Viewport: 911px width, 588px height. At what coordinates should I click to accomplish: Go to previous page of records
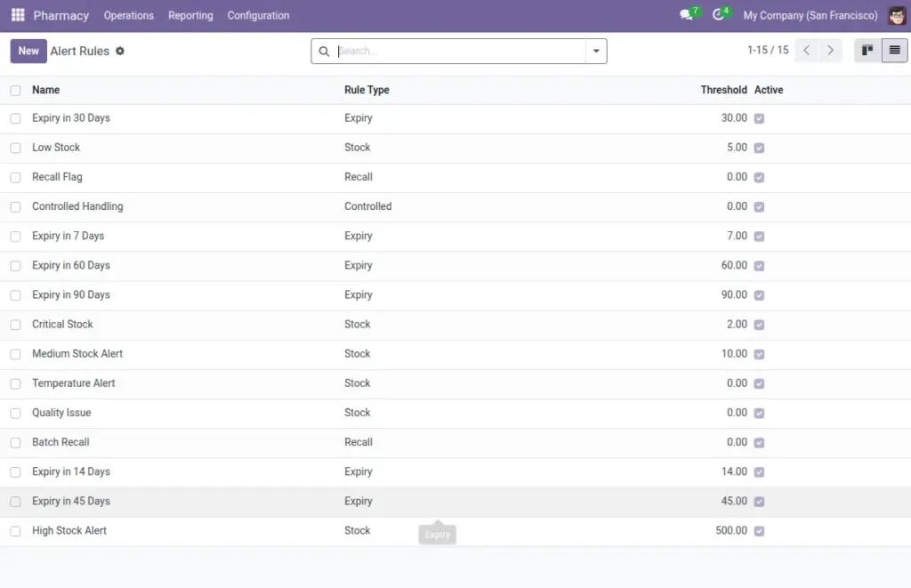(x=806, y=51)
